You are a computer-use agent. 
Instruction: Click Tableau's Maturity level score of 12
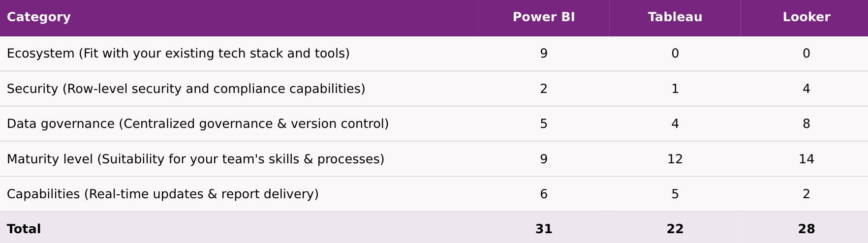(675, 159)
